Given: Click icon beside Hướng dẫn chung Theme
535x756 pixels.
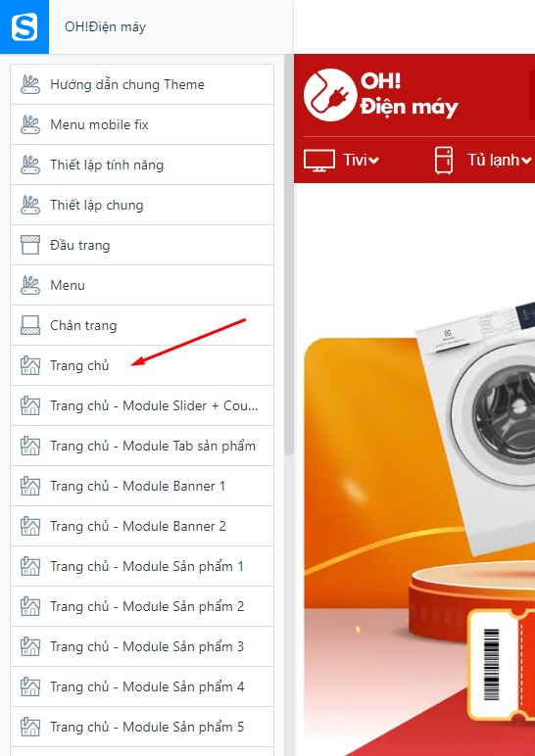Looking at the screenshot, I should click(x=30, y=84).
